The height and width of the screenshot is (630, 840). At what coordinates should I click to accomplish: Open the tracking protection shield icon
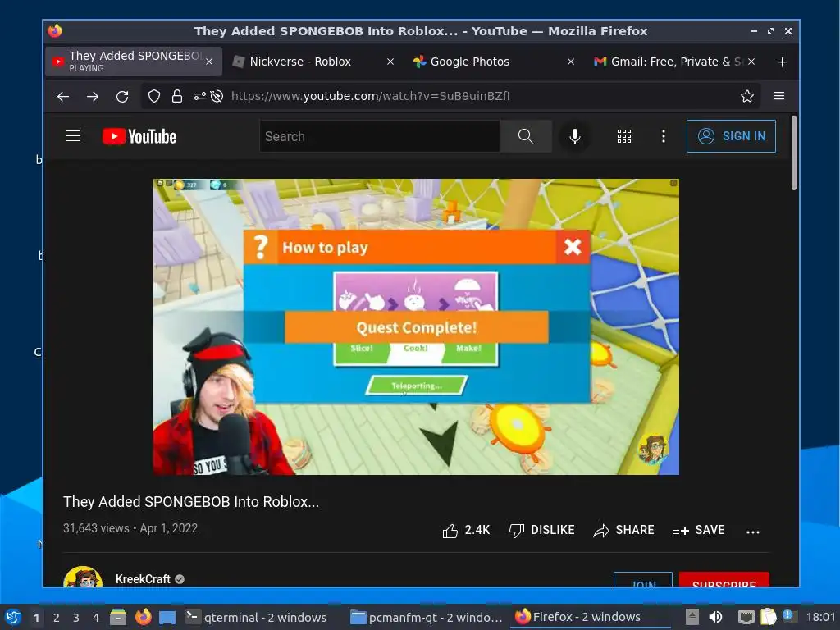click(154, 97)
